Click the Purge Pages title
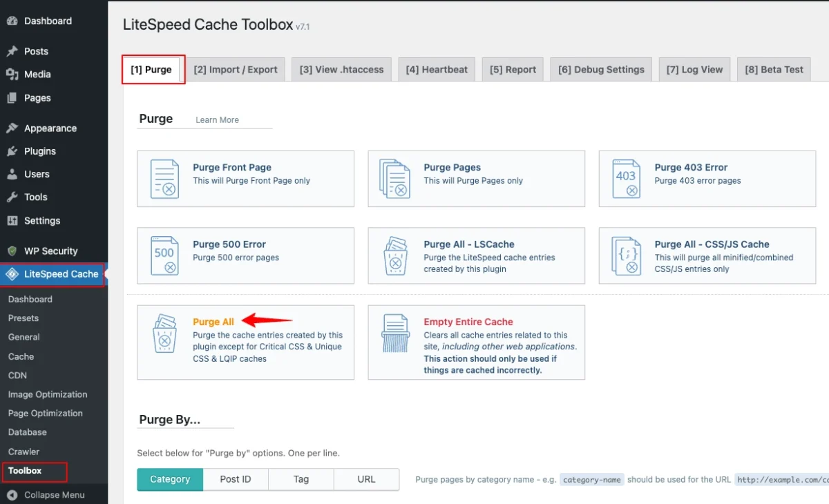 (452, 167)
